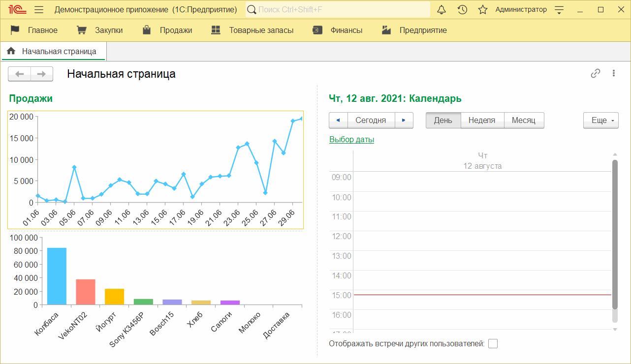The width and height of the screenshot is (631, 364).
Task: Open favorites star
Action: click(483, 10)
